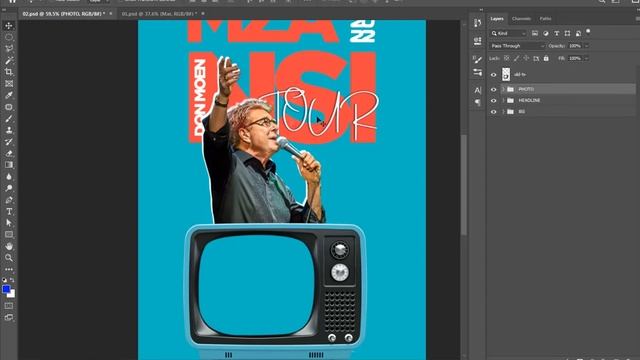Turn layer filtering on or off
Image resolution: width=640 pixels, height=360 pixels.
tap(588, 31)
